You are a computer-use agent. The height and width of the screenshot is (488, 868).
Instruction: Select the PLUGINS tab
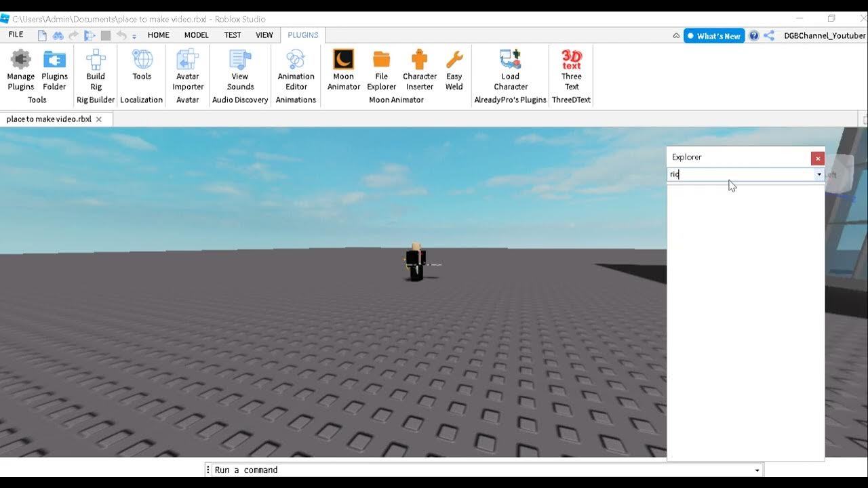click(303, 35)
